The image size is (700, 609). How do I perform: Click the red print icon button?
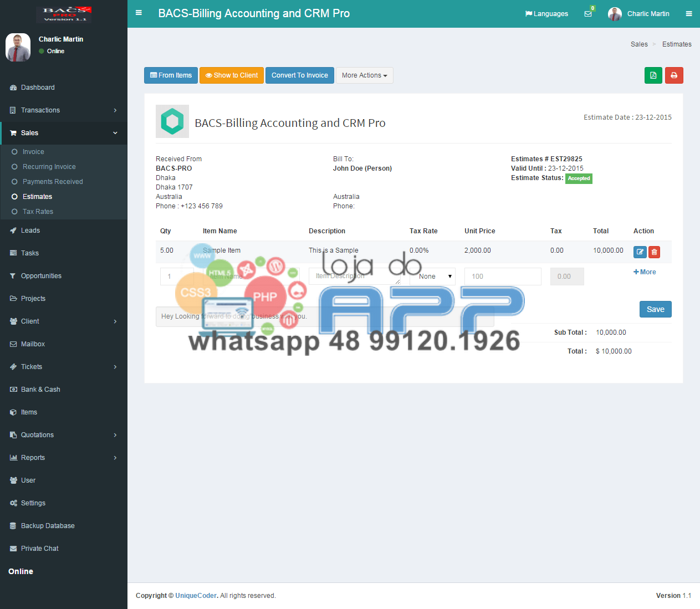click(674, 75)
